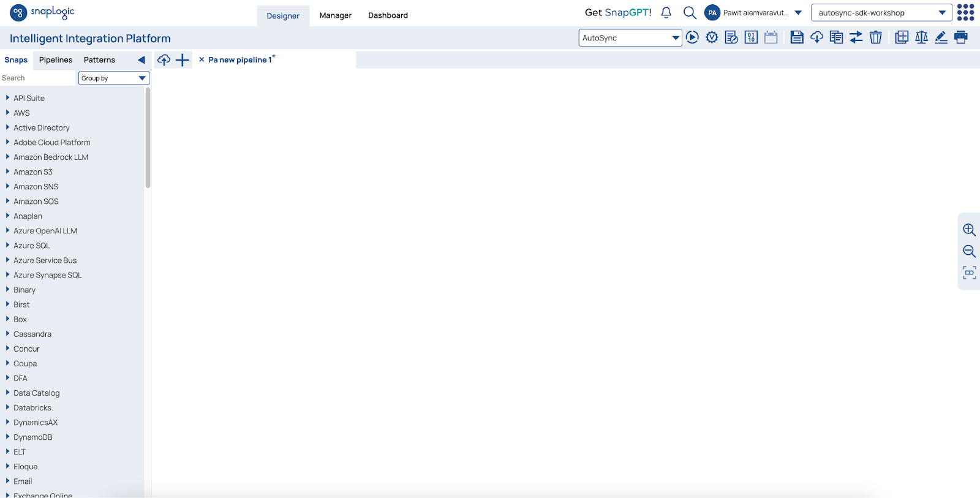
Task: Click the Validate pipeline icon
Action: (712, 37)
